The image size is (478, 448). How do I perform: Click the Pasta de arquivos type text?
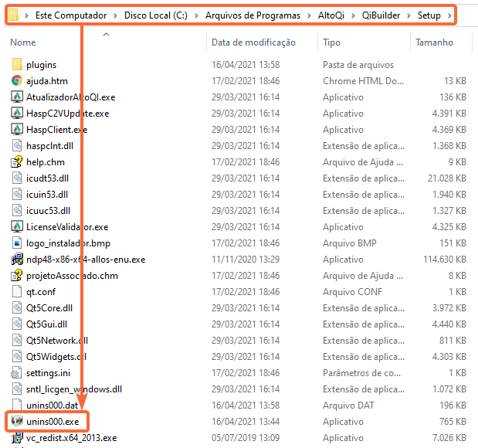(x=358, y=65)
